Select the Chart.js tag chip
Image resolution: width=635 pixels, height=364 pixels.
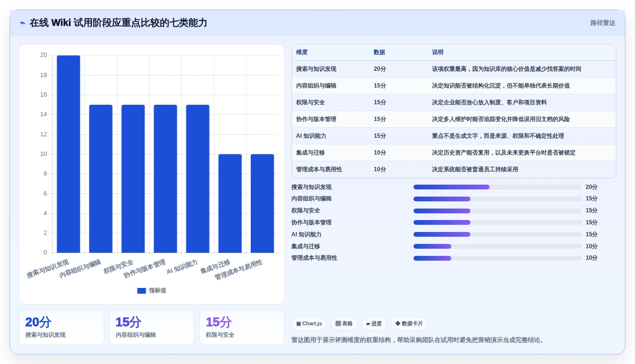tap(309, 324)
